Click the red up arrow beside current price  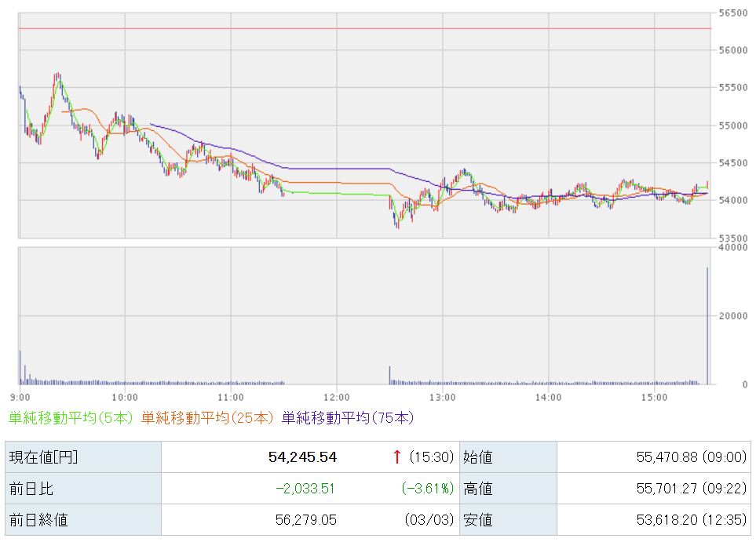click(398, 457)
